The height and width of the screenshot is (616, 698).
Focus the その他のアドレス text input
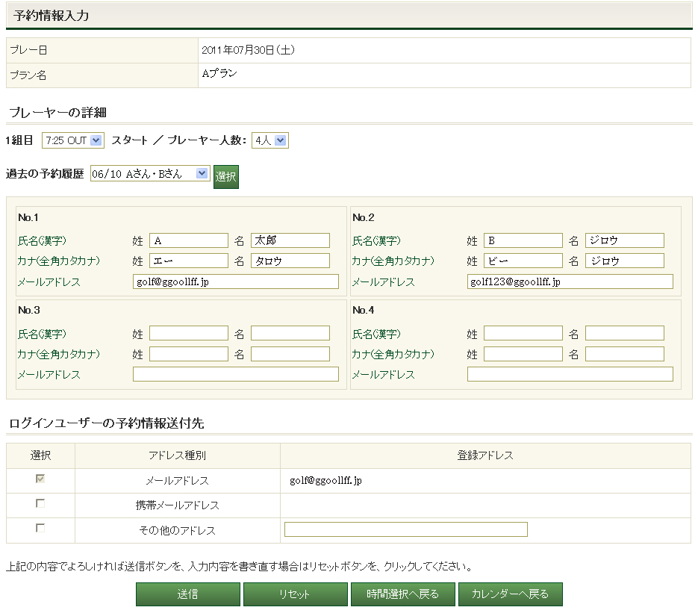click(405, 529)
